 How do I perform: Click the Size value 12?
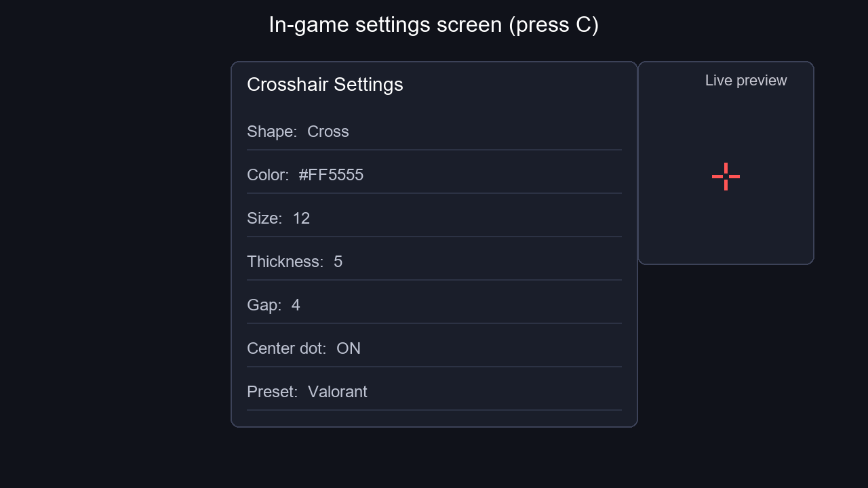tap(301, 218)
